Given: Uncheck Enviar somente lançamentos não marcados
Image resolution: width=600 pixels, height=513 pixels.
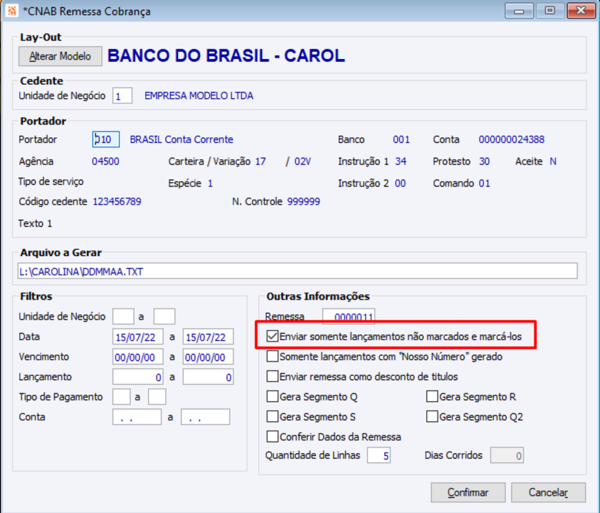Looking at the screenshot, I should pyautogui.click(x=272, y=336).
